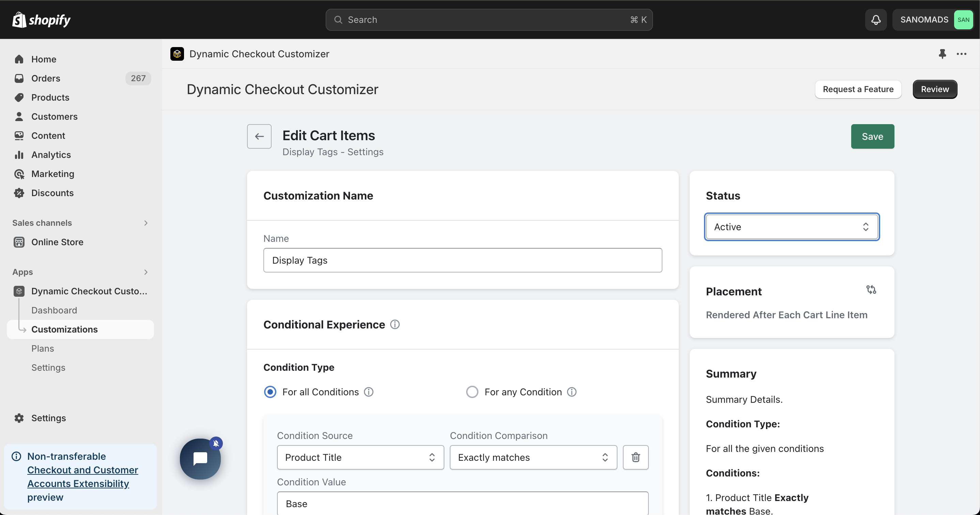Open Plans under the app
This screenshot has width=980, height=515.
click(43, 348)
